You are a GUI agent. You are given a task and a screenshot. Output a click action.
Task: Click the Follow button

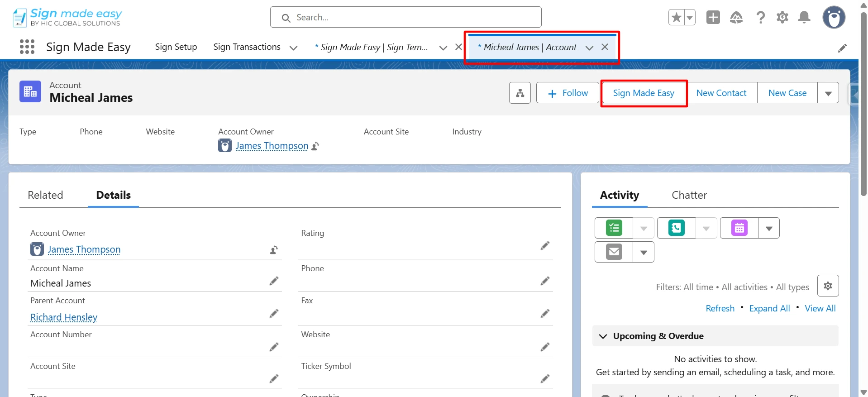pyautogui.click(x=568, y=93)
